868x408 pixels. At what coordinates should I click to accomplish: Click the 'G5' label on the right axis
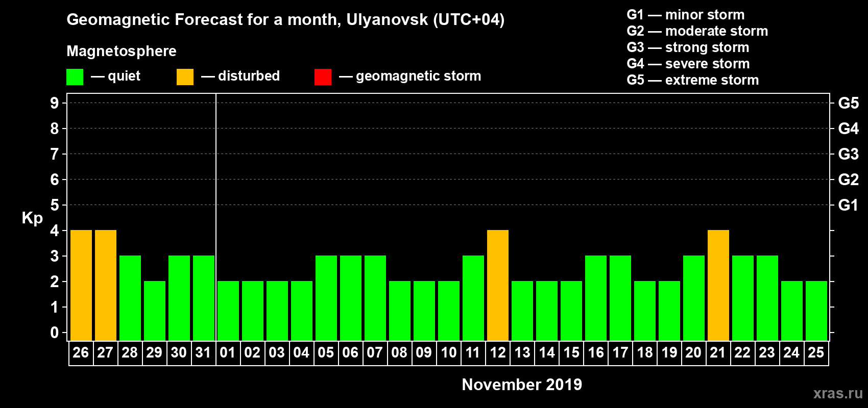click(x=849, y=103)
